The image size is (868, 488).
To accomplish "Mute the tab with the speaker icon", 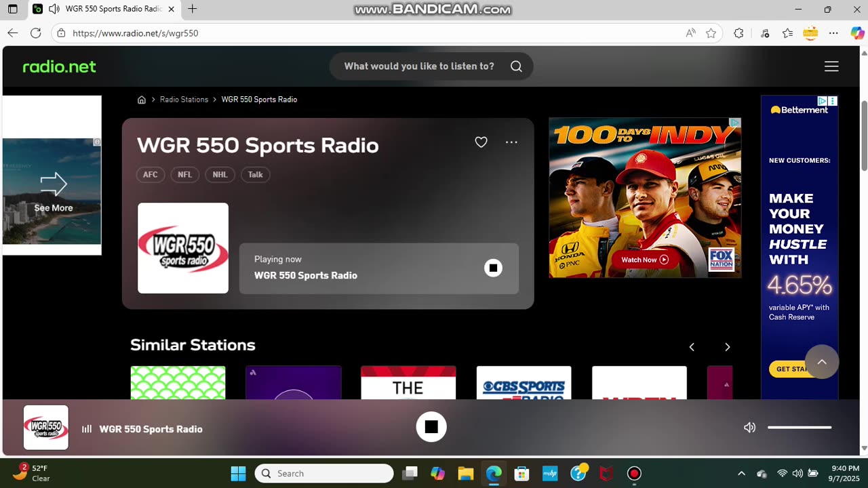I will (x=54, y=9).
